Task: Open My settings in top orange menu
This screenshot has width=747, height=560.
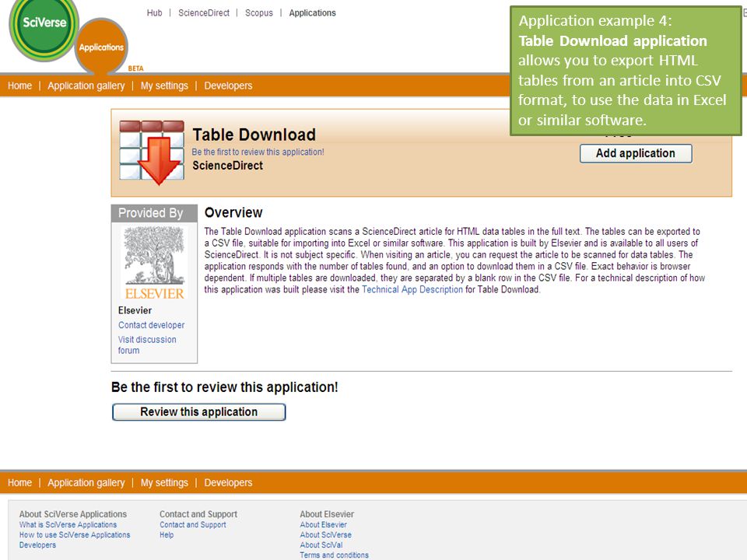Action: [x=164, y=86]
